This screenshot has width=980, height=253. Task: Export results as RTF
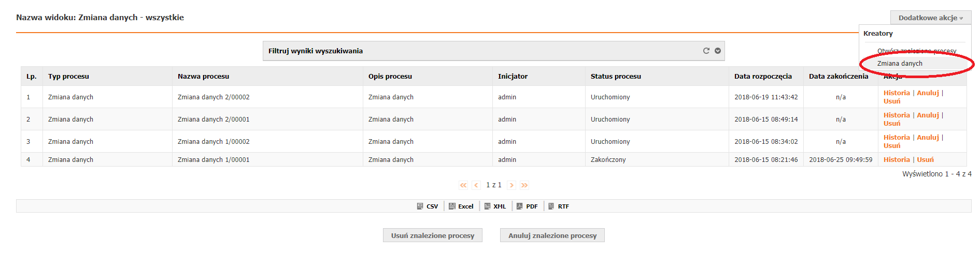(559, 206)
